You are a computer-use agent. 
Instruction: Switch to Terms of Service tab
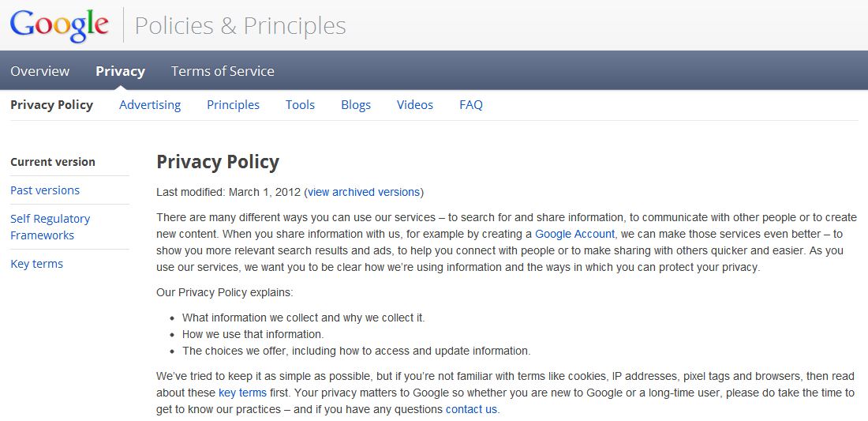[x=223, y=71]
